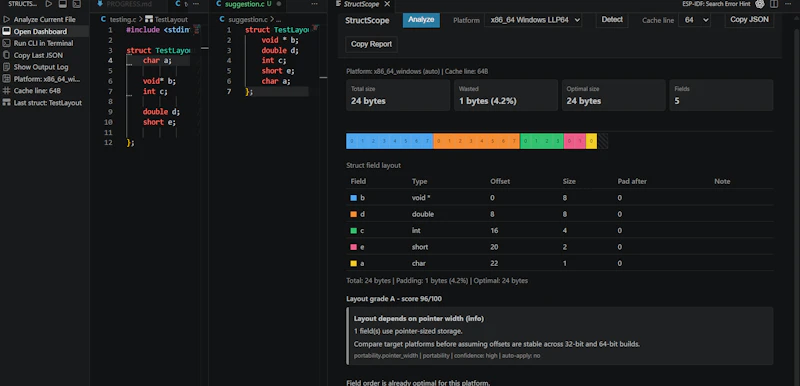Click the ChatGPT-style icon in the top right
800x386 pixels.
(x=760, y=4)
